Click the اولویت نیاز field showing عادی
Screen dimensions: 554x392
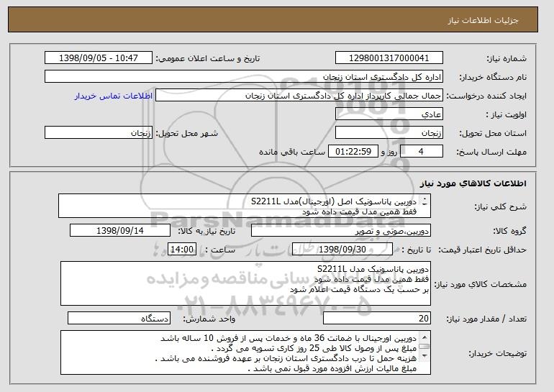(x=389, y=114)
